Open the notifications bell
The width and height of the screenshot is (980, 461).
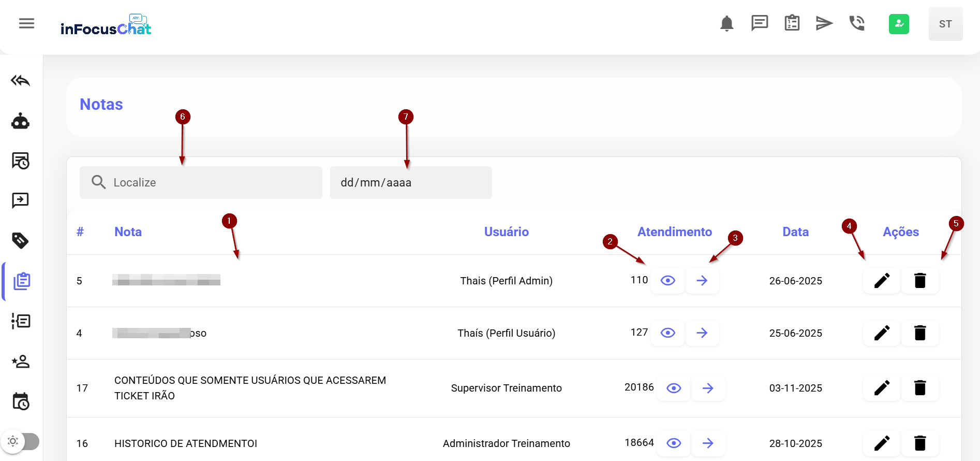pos(726,24)
